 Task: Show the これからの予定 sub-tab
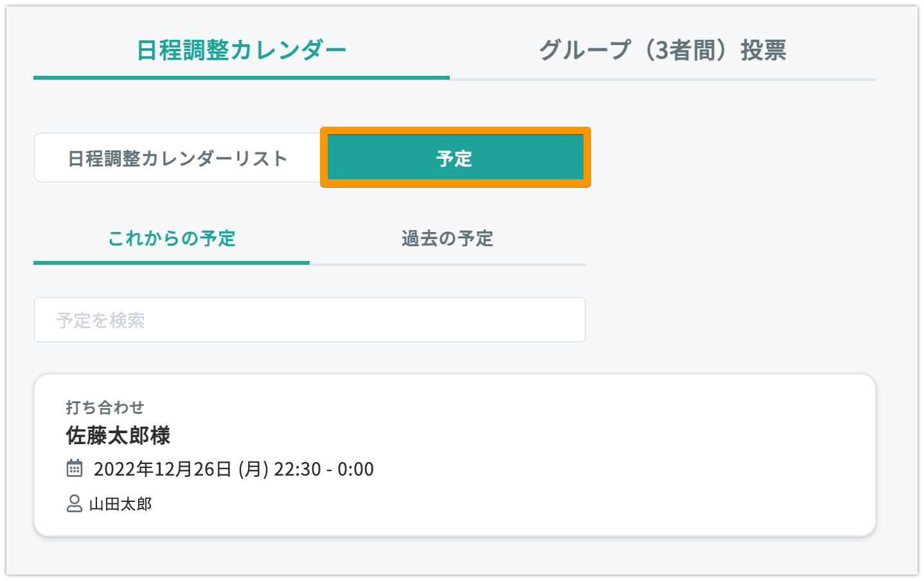(x=172, y=238)
